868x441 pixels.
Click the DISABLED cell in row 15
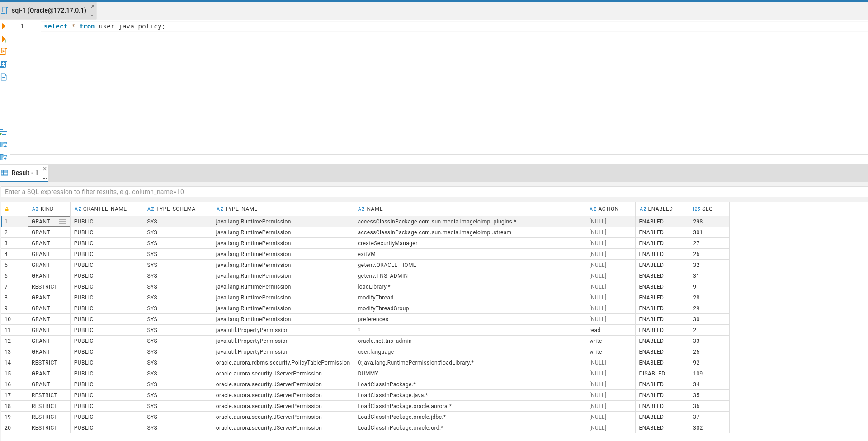[x=662, y=374]
